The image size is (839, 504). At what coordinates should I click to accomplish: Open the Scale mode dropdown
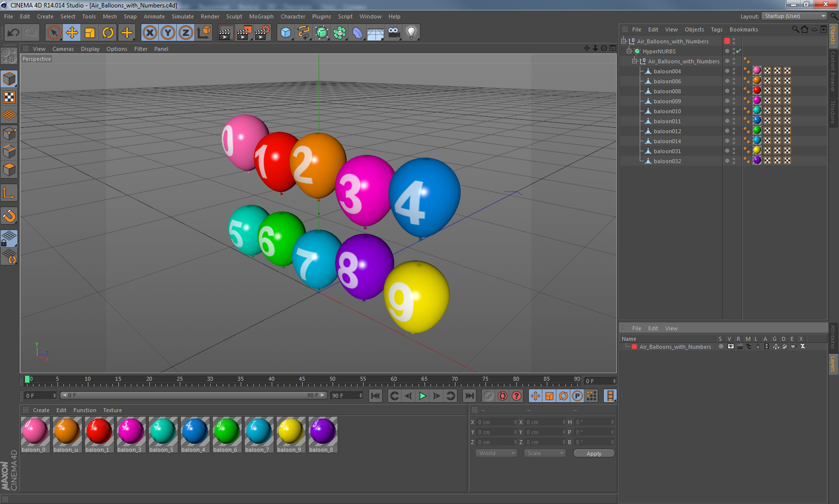545,453
